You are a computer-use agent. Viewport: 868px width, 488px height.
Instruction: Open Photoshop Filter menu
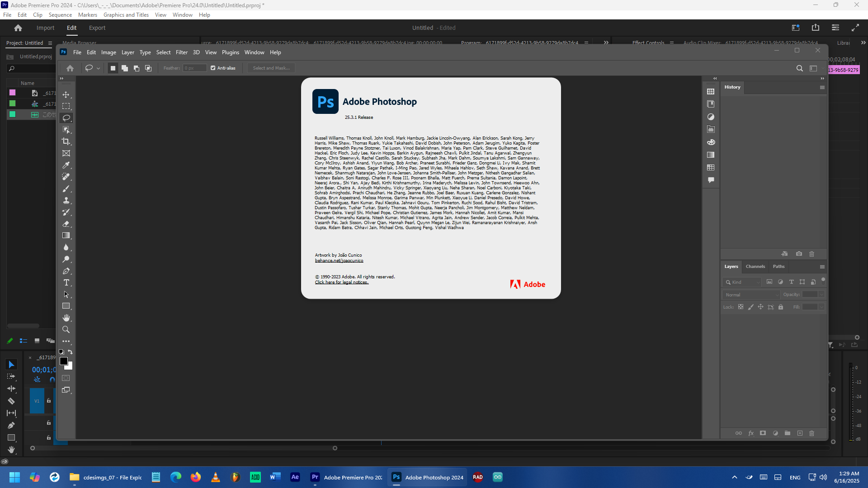[181, 52]
